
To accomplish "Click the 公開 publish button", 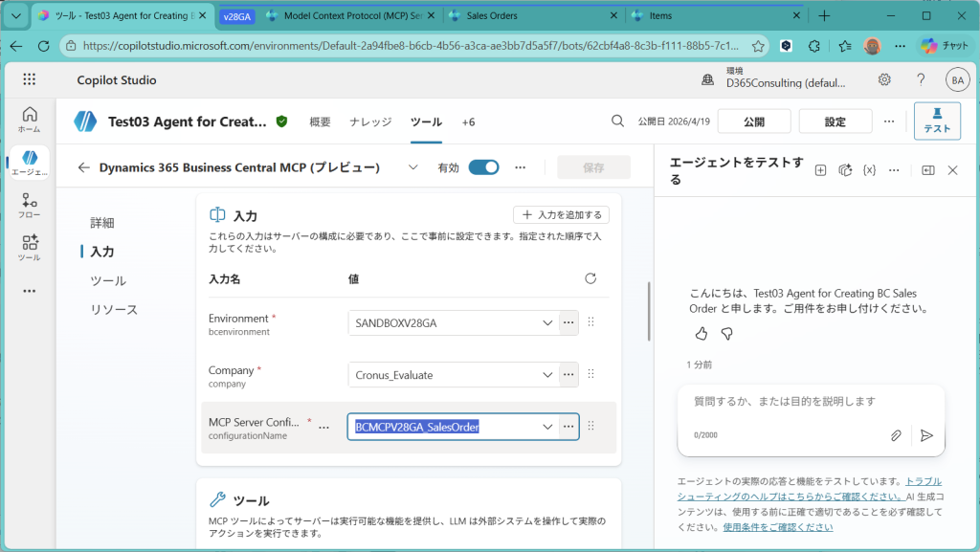I will coord(754,121).
